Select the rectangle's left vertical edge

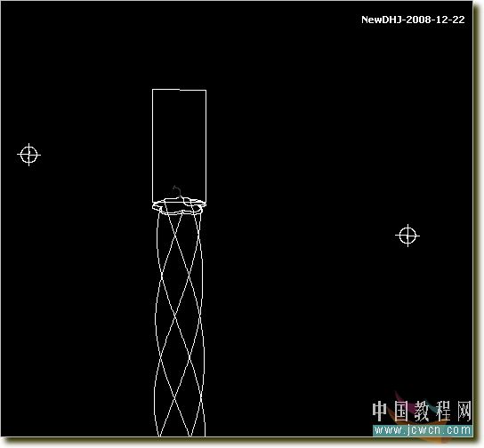coord(152,146)
